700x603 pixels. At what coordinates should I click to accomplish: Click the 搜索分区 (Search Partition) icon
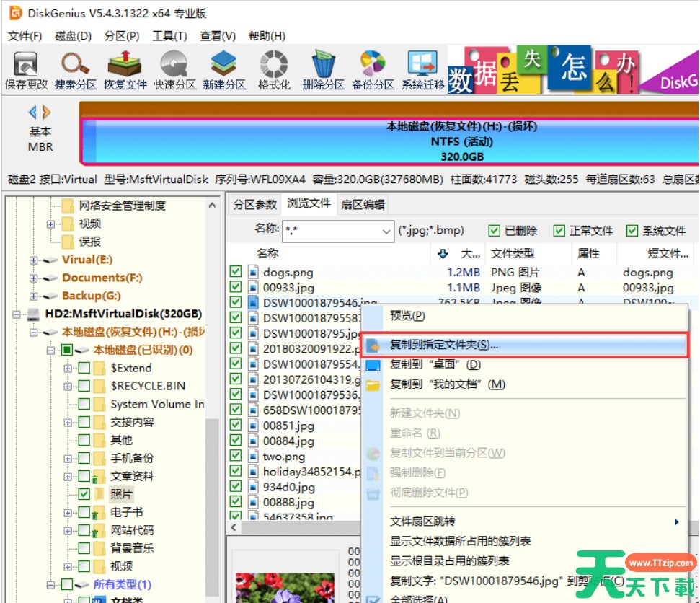click(x=74, y=69)
